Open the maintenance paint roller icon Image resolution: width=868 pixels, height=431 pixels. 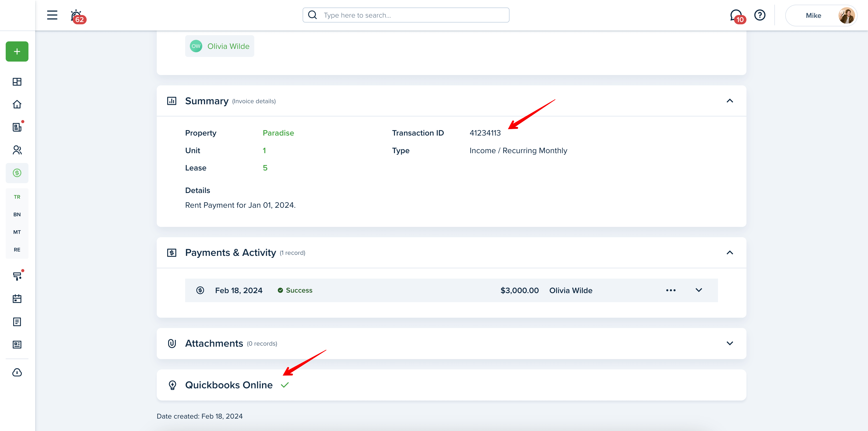17,276
